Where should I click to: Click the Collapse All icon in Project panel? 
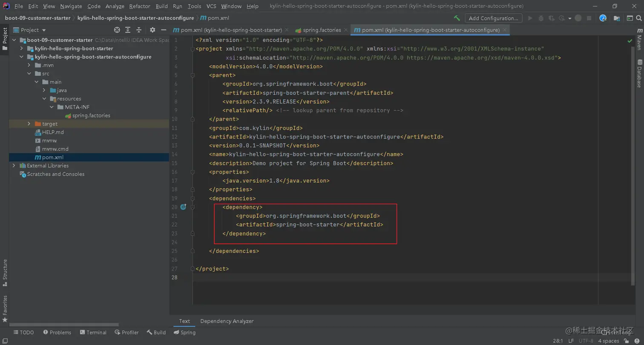tap(140, 30)
